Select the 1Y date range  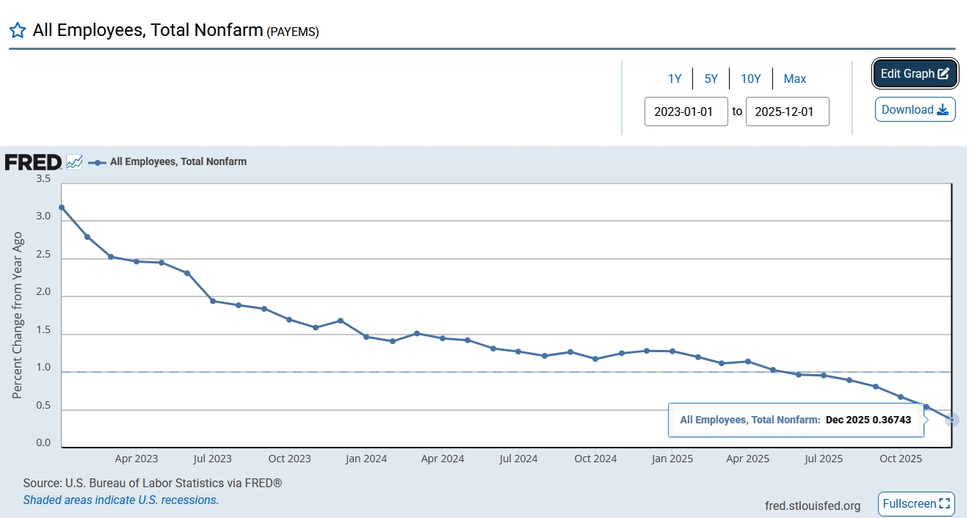click(x=675, y=79)
